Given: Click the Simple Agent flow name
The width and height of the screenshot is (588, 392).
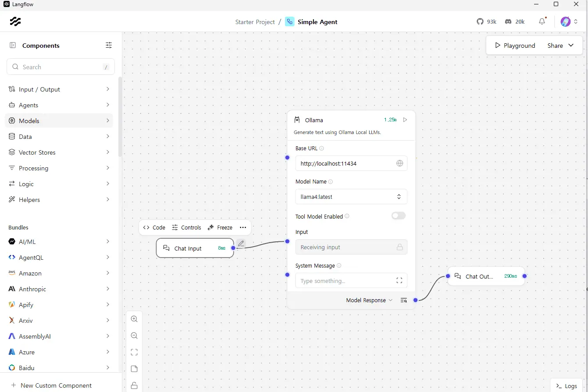Looking at the screenshot, I should tap(317, 22).
